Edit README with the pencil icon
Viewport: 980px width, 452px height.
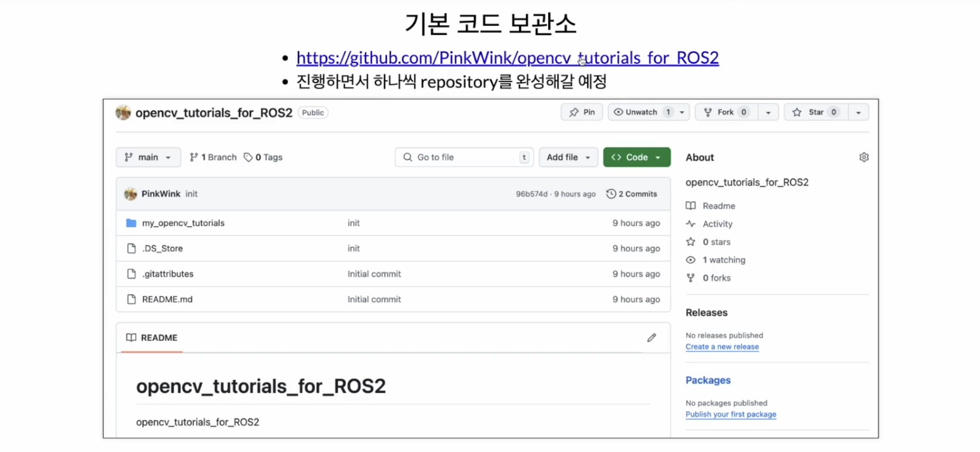[651, 337]
